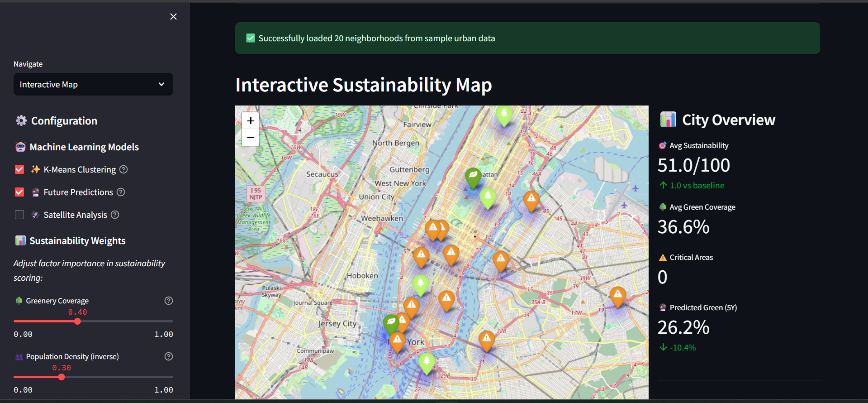Click the dark green leaf marker beside Manhattan label
The image size is (868, 403).
point(473,178)
